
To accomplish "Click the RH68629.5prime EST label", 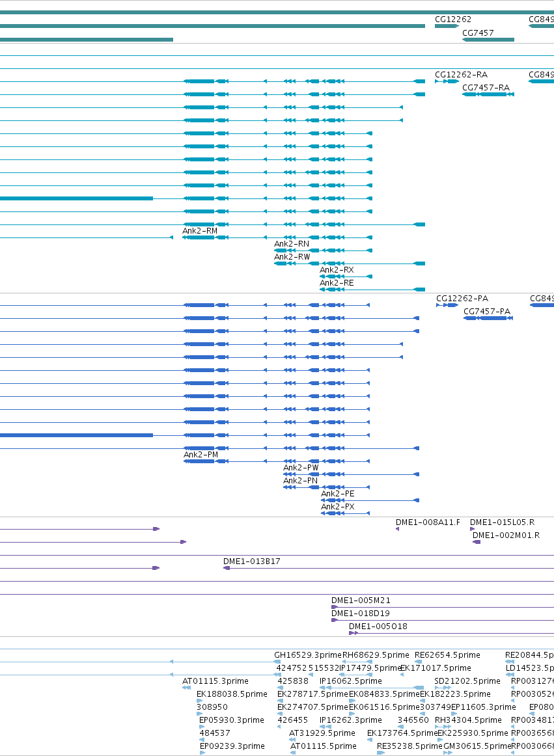I will pos(376,655).
